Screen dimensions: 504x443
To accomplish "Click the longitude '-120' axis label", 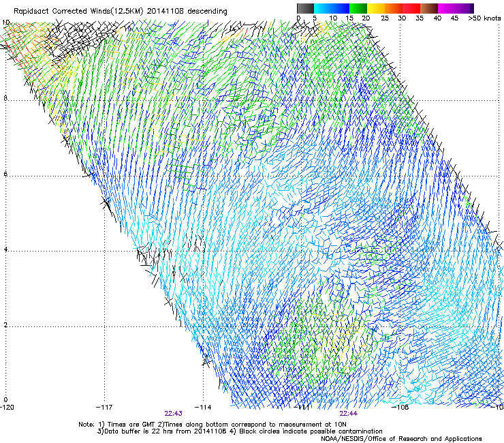I will click(7, 408).
